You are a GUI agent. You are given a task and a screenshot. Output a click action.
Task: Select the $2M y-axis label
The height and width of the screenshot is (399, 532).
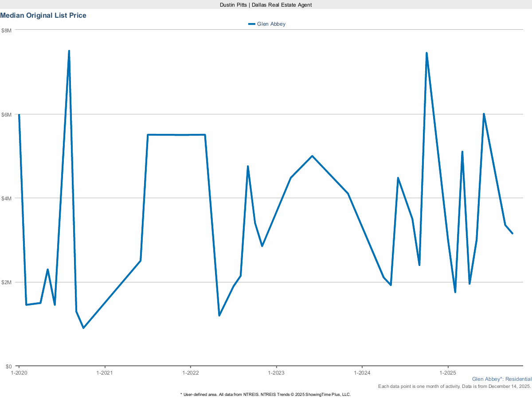(x=6, y=282)
